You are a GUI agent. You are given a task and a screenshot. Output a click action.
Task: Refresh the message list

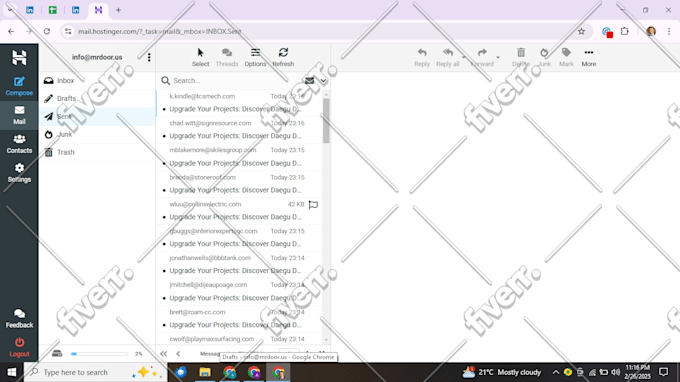point(283,57)
